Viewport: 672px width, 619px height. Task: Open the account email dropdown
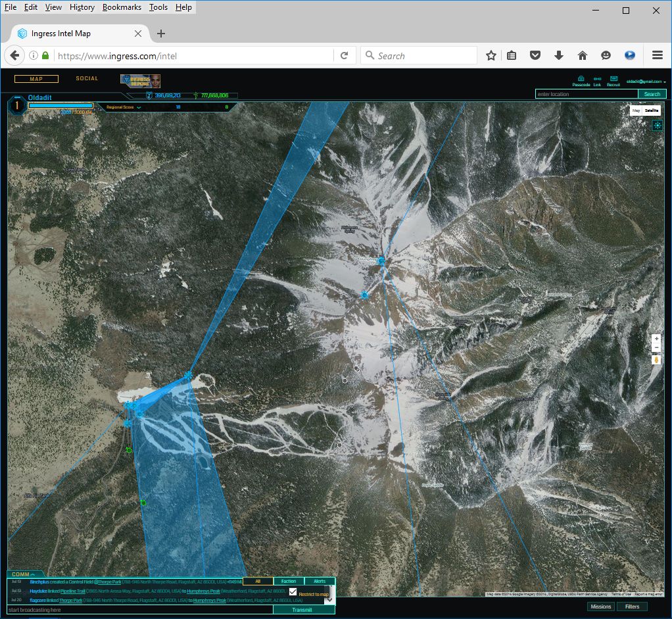645,82
